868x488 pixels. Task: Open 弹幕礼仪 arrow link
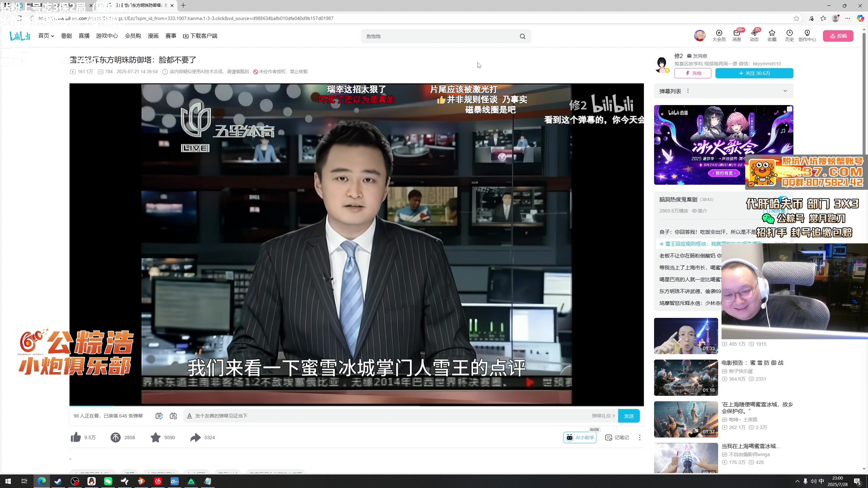coord(603,416)
